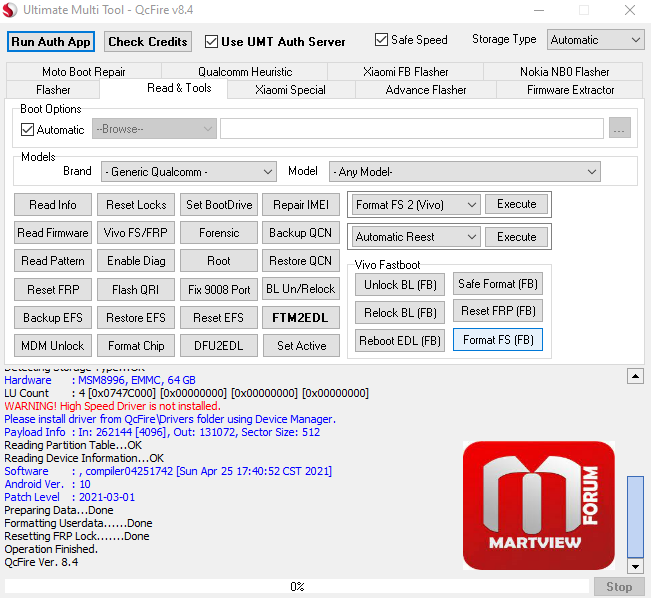Viewport: 651px width, 598px height.
Task: Click FTM2EDL button
Action: (301, 318)
